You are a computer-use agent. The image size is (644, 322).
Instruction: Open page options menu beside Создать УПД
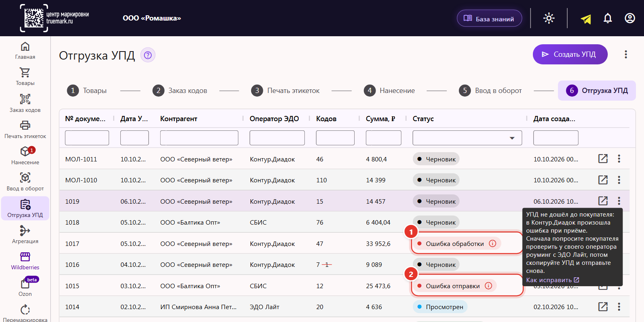(x=626, y=54)
